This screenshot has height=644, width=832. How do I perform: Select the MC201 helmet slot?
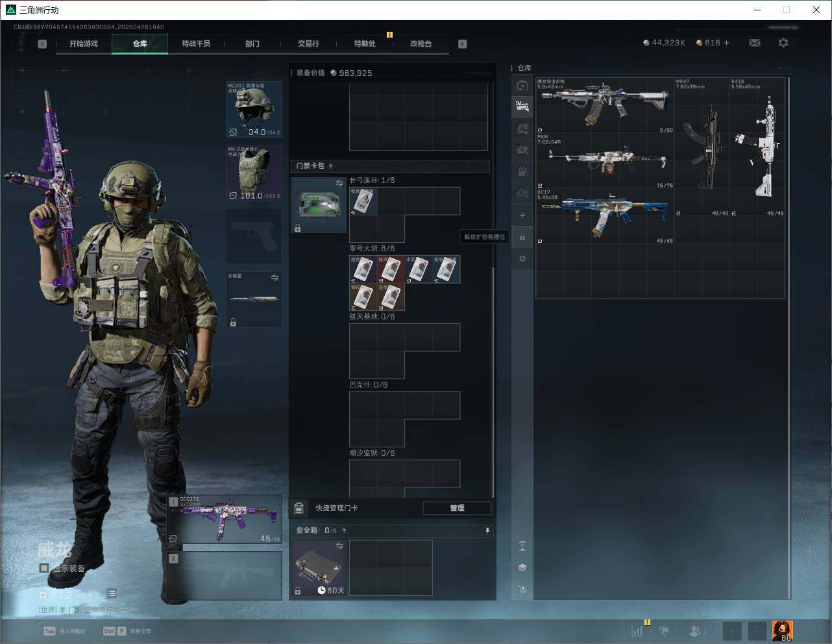pos(254,109)
